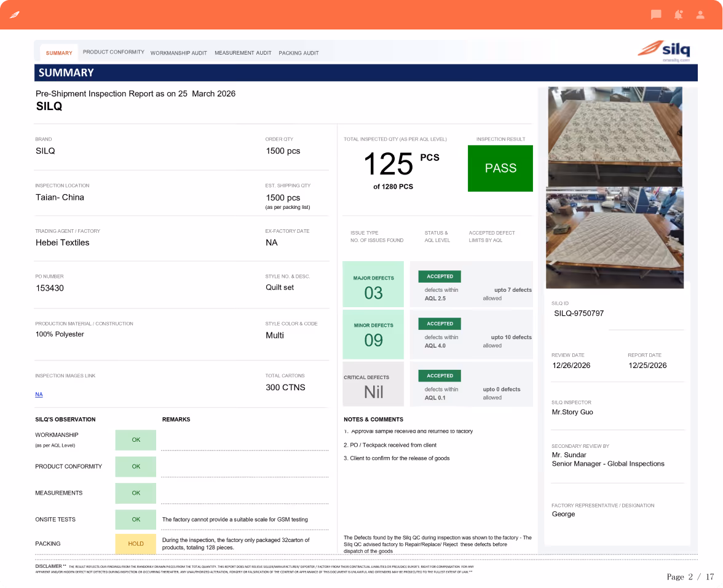The width and height of the screenshot is (723, 588).
Task: Select the SILQ-9750797 ID text
Action: (x=579, y=313)
